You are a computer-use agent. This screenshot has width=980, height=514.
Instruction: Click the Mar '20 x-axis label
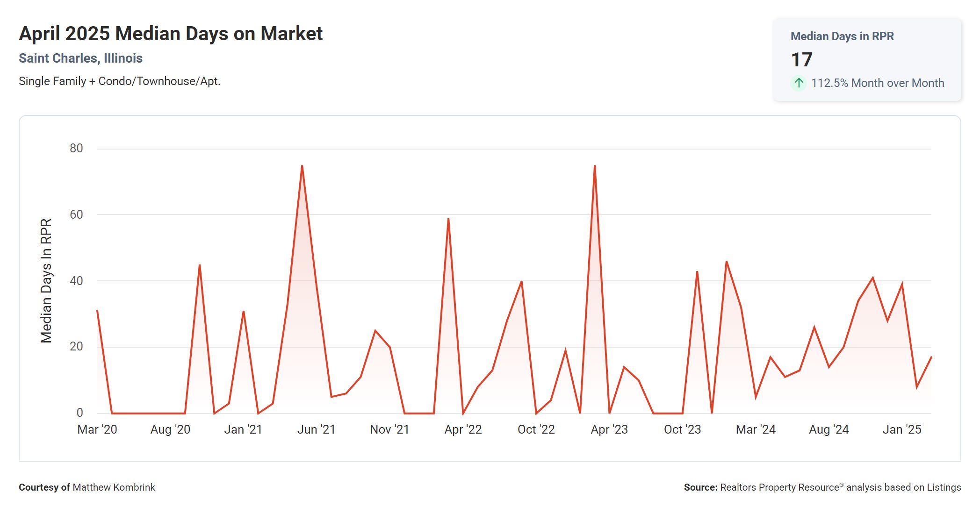point(97,429)
